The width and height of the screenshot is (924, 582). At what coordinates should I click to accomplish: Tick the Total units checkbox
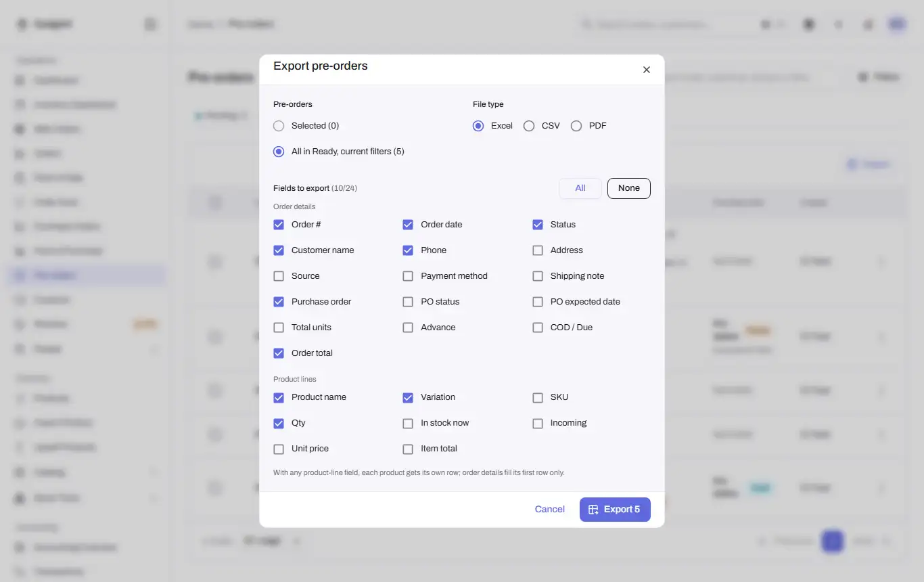[279, 328]
